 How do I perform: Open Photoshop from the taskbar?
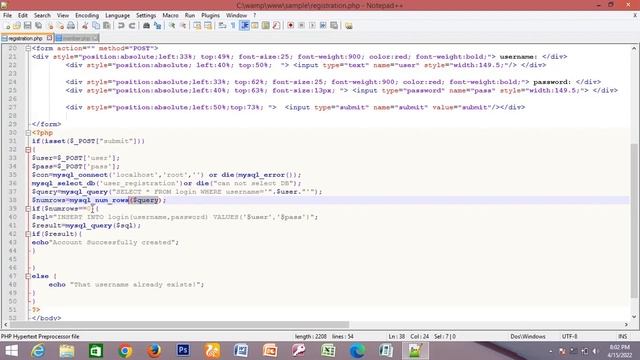point(183,351)
